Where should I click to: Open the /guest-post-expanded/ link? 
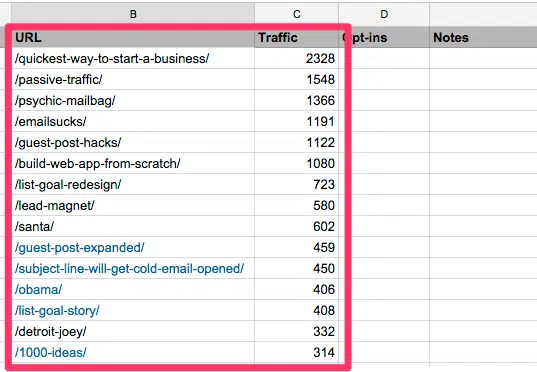click(79, 247)
